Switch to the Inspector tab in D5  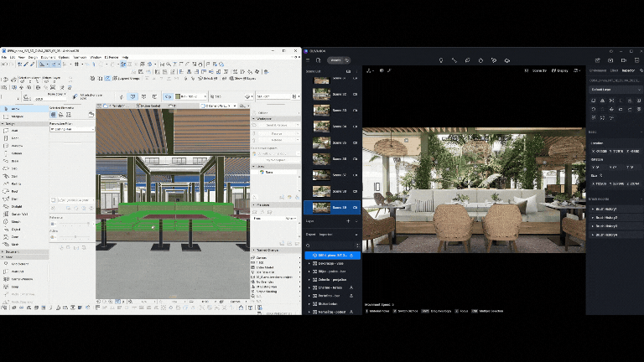[628, 71]
